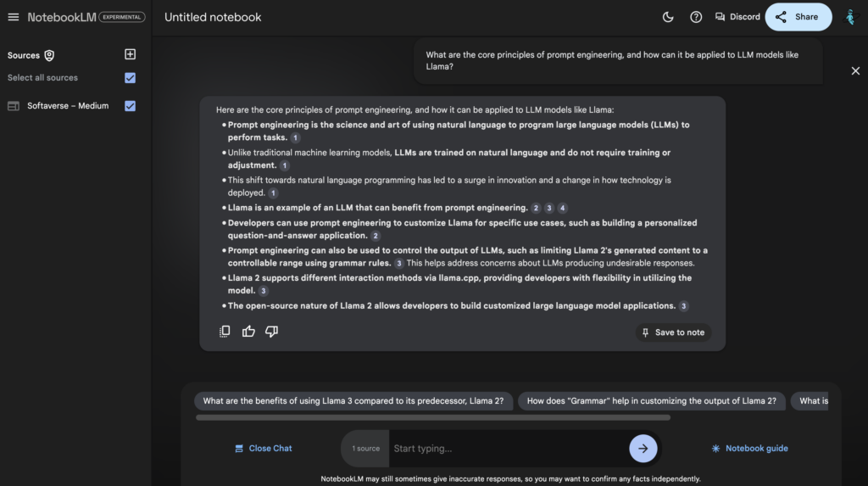
Task: Click the Share button
Action: (x=798, y=17)
